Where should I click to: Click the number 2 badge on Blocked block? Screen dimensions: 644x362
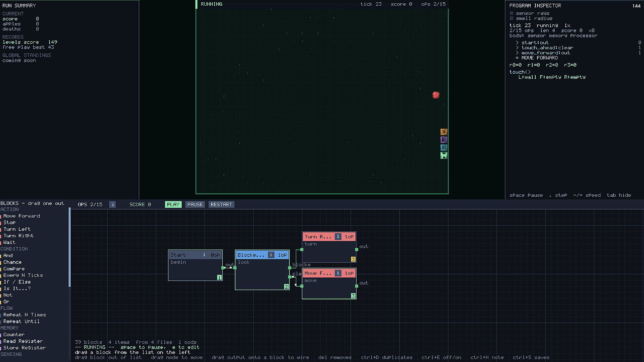click(286, 287)
